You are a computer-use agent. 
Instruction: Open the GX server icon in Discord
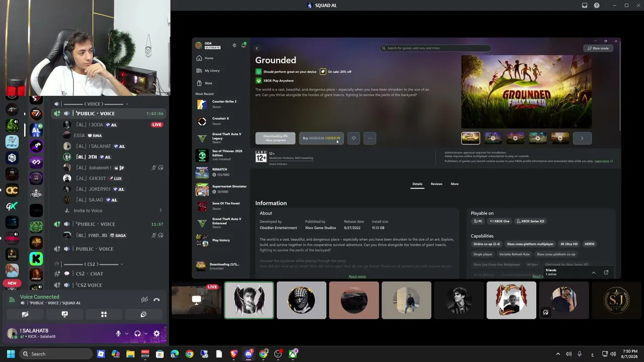click(12, 206)
